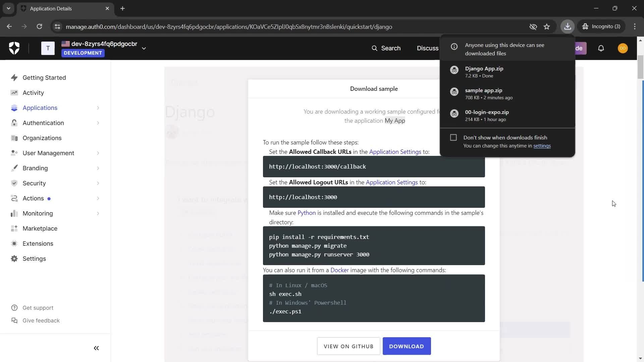The width and height of the screenshot is (644, 362).
Task: Click the User Management people icon
Action: [x=14, y=153]
